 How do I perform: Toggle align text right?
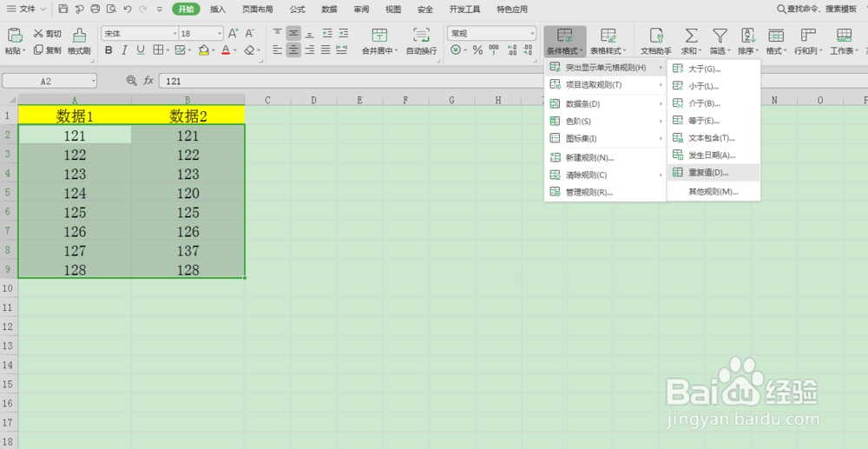310,50
